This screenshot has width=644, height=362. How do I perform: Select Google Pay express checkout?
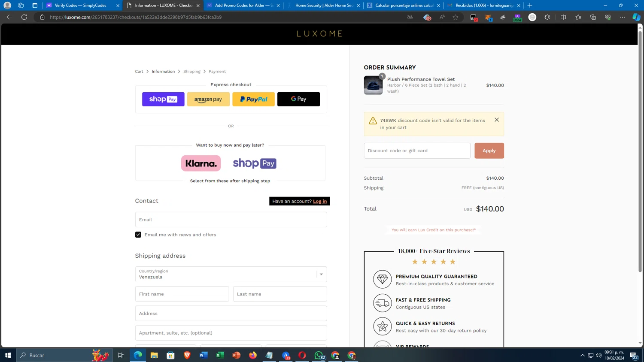298,99
